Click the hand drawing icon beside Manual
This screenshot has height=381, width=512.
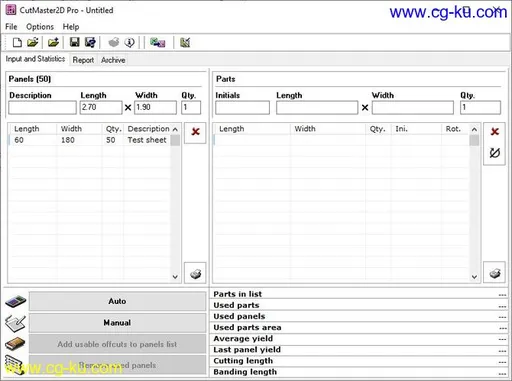[15, 323]
